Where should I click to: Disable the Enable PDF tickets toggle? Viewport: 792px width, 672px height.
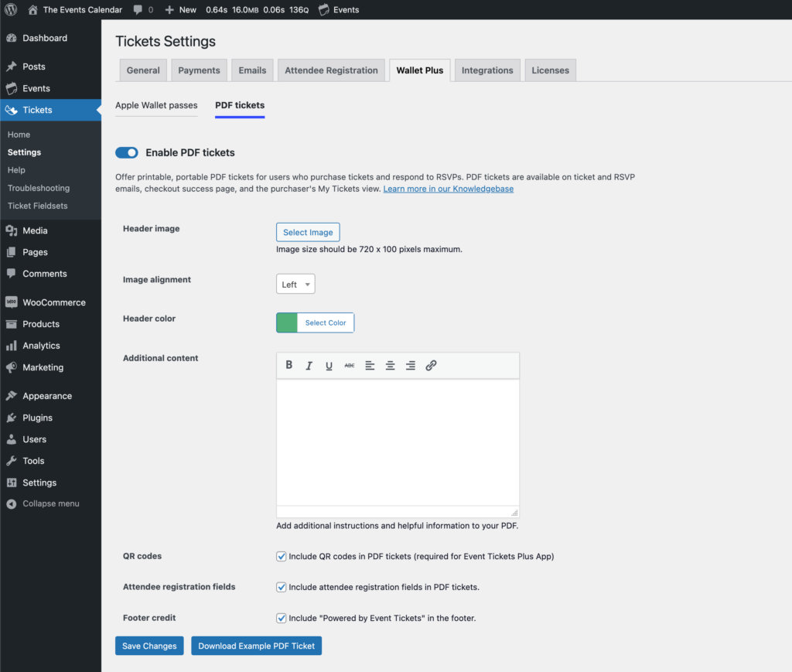pyautogui.click(x=126, y=152)
